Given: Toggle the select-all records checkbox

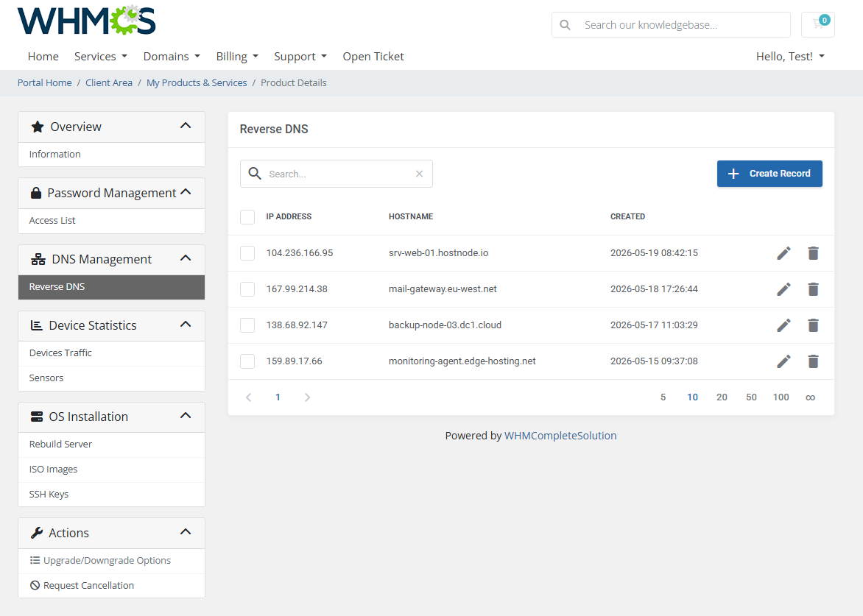Looking at the screenshot, I should (247, 216).
